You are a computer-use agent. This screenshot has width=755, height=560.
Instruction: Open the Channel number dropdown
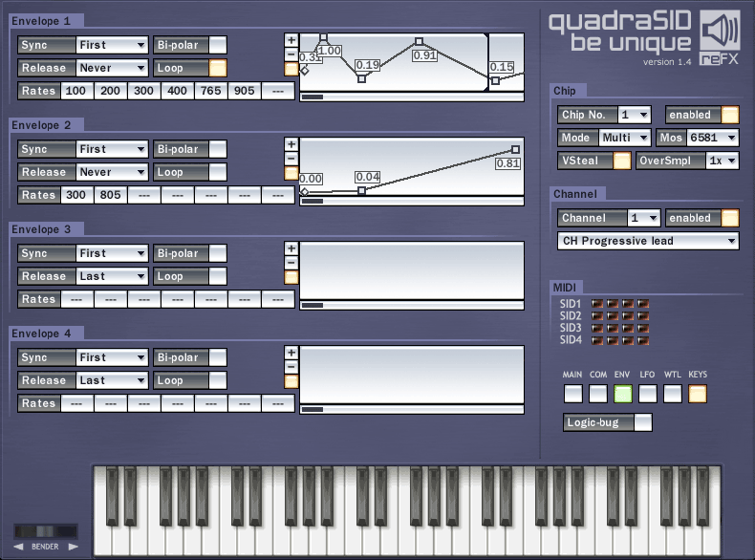(x=644, y=218)
